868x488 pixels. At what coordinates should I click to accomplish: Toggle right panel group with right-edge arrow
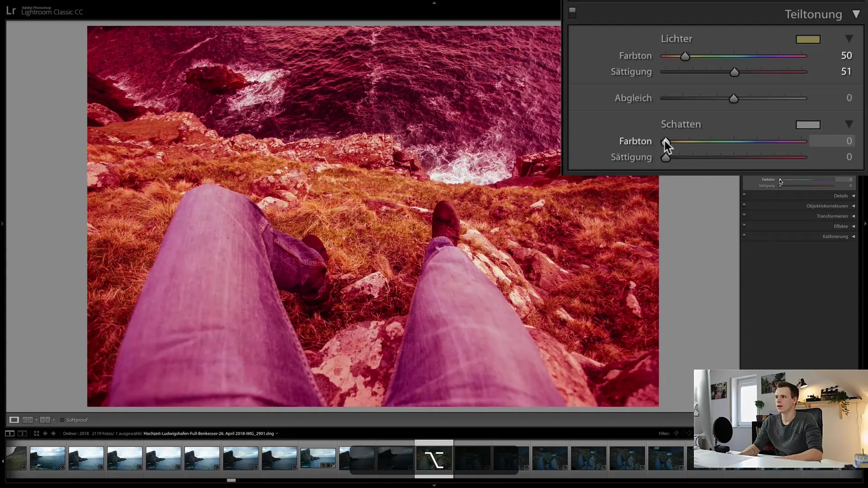click(x=865, y=223)
